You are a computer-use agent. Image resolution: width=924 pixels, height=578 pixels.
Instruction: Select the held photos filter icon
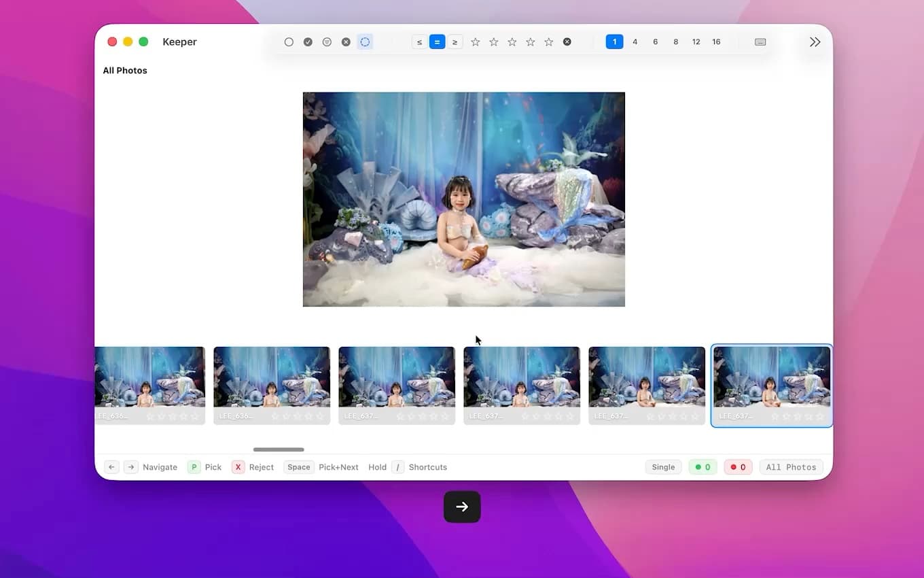pyautogui.click(x=327, y=41)
